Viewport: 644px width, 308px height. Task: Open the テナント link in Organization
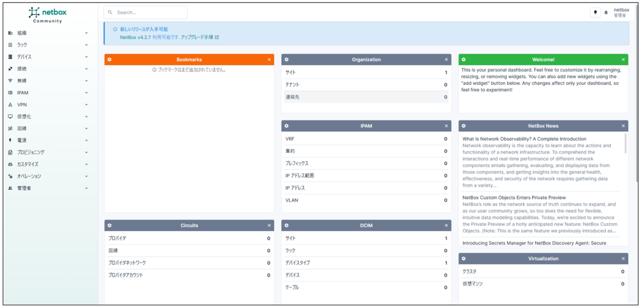[x=292, y=85]
